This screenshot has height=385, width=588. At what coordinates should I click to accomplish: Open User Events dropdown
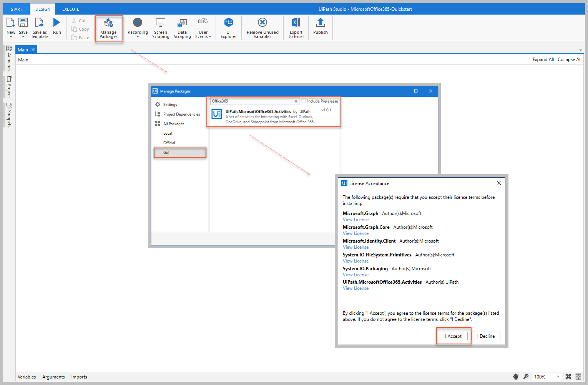[203, 28]
